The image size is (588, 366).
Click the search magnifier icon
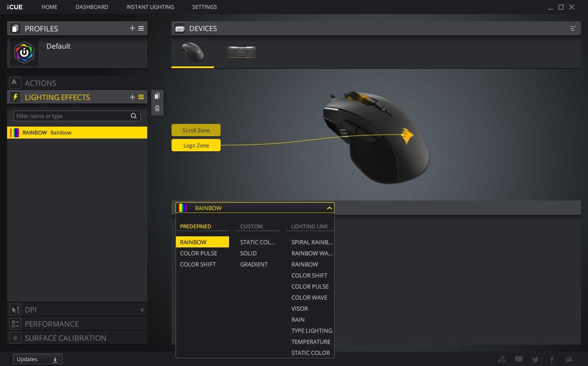[x=134, y=116]
